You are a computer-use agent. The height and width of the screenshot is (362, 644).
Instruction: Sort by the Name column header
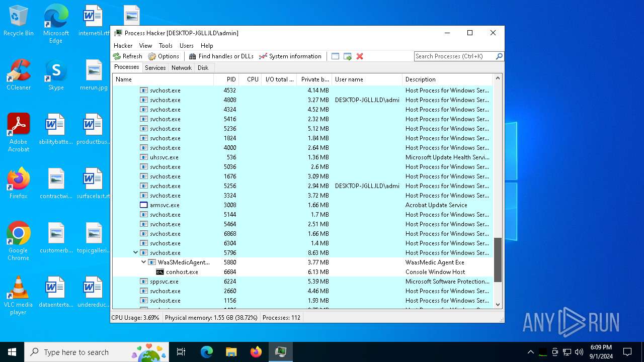pyautogui.click(x=163, y=79)
